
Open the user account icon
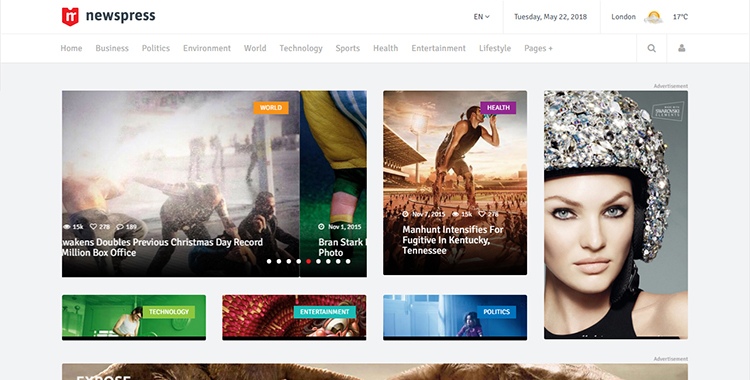point(682,48)
